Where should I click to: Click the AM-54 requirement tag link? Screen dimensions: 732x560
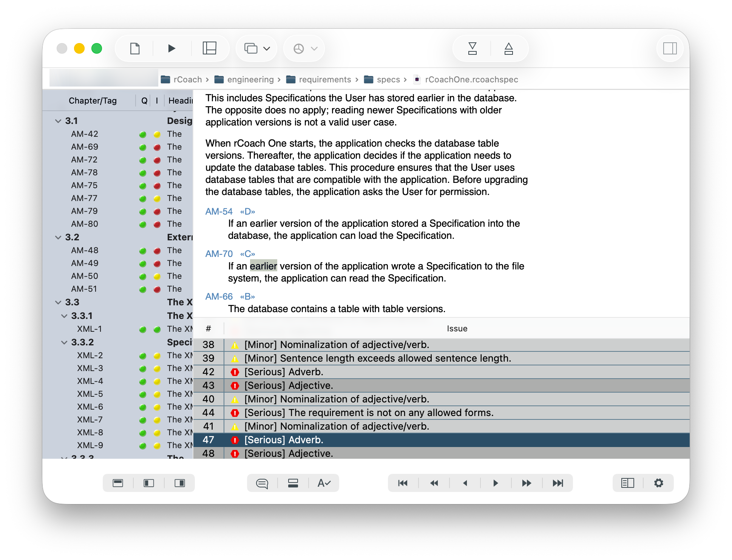tap(219, 212)
